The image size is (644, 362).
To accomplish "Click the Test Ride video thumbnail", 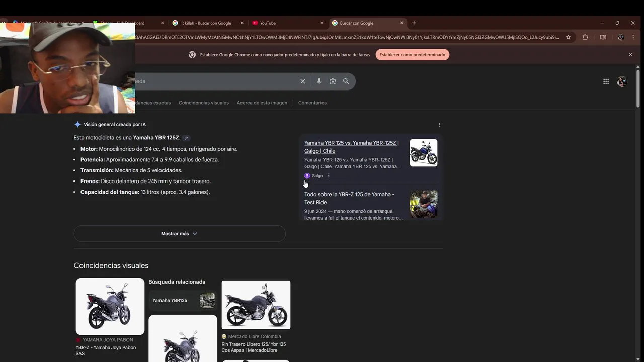I will click(424, 204).
